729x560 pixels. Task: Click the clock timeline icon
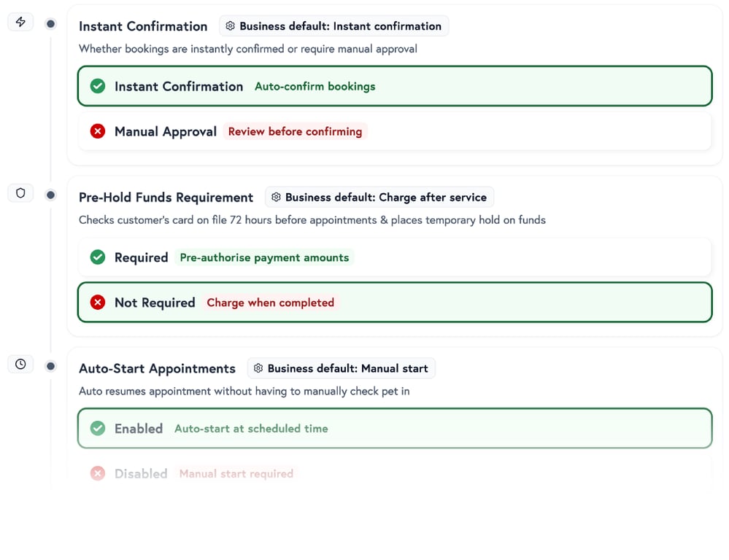(20, 364)
